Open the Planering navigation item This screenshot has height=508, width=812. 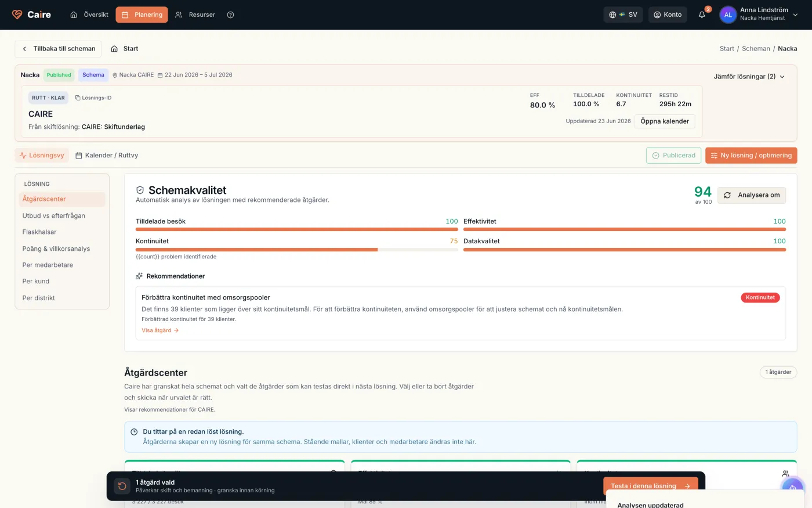coord(142,15)
